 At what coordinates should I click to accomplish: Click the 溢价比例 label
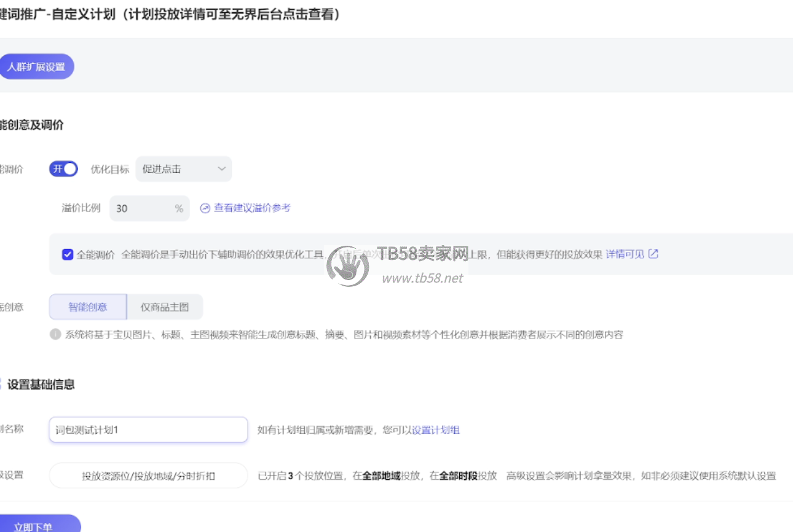pyautogui.click(x=81, y=208)
